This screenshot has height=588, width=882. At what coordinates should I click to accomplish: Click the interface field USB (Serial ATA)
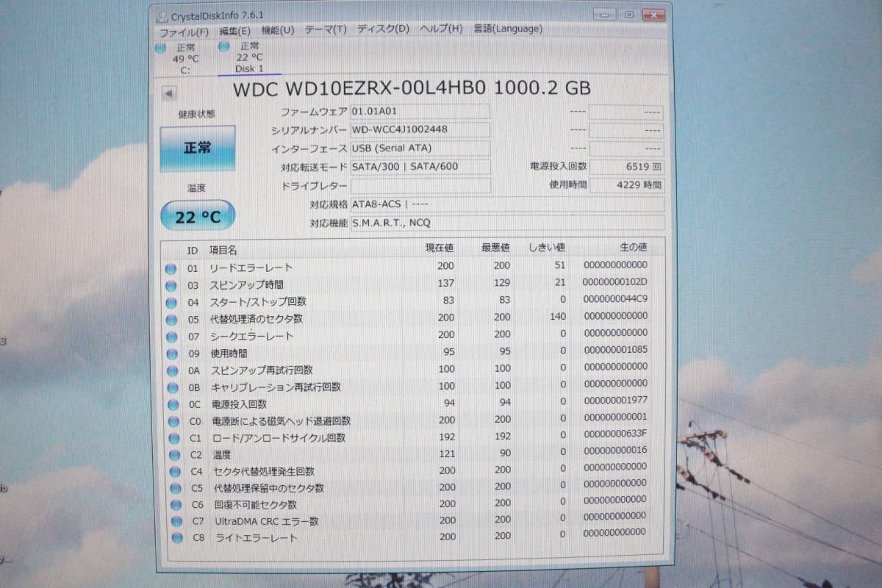pos(420,148)
